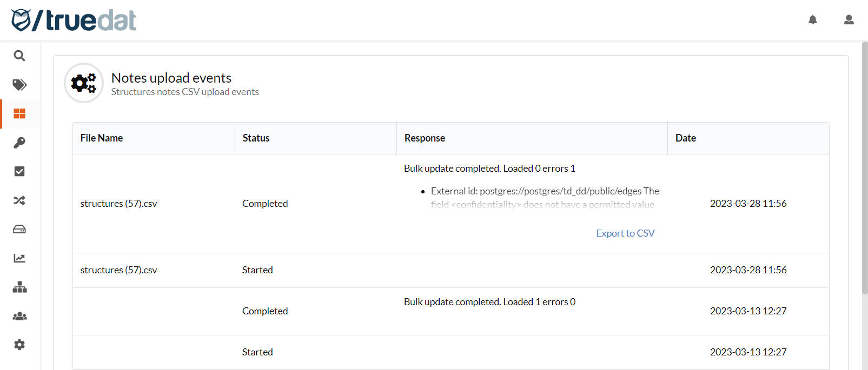868x370 pixels.
Task: Open the user profile icon
Action: [849, 19]
